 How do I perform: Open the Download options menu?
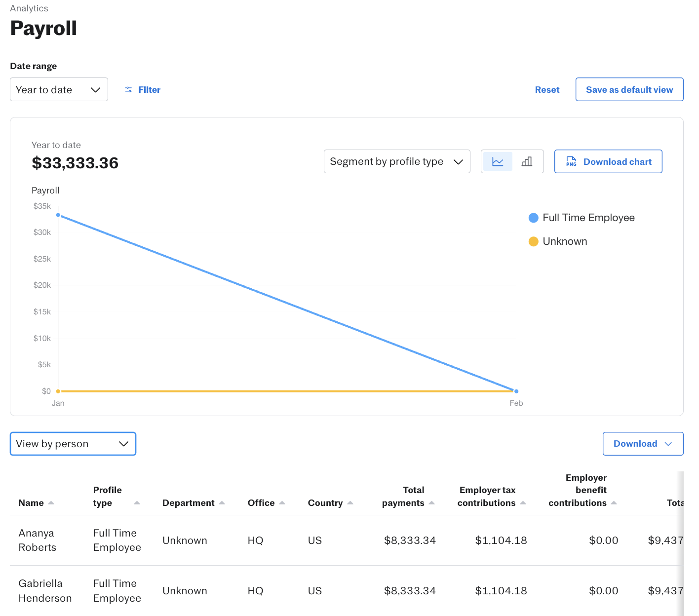point(643,444)
